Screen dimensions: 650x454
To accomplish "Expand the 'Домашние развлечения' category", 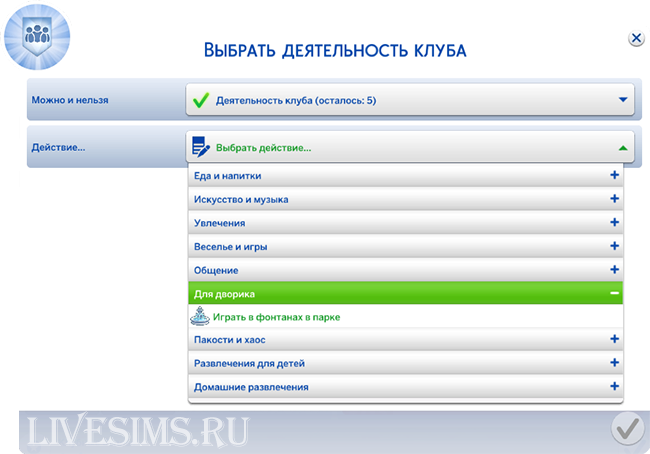I will pyautogui.click(x=405, y=386).
